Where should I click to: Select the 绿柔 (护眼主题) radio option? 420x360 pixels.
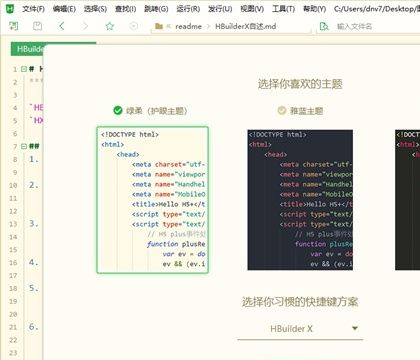150,111
